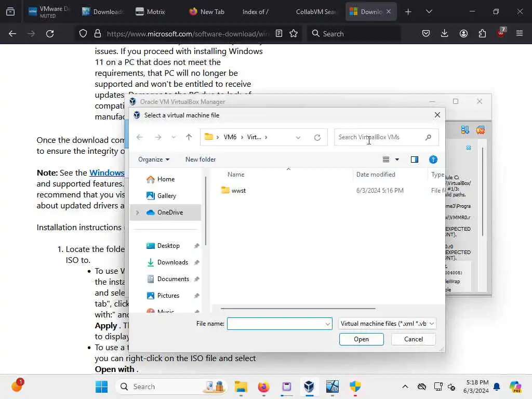Toggle reader view in address bar

point(279,33)
